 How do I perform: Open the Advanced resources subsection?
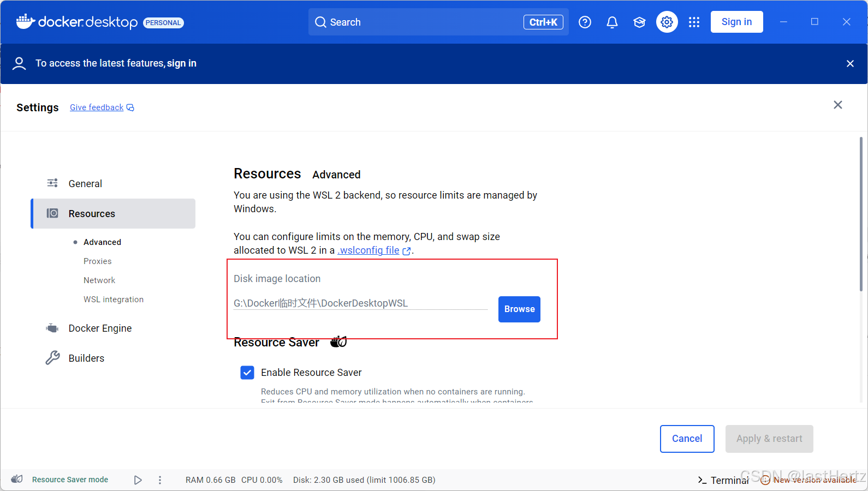102,242
